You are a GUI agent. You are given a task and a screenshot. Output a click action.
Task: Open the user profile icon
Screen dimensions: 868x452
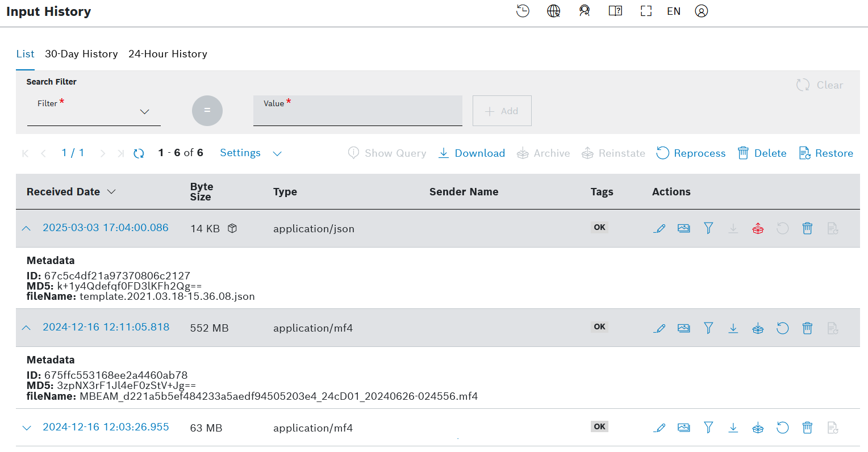click(x=702, y=11)
